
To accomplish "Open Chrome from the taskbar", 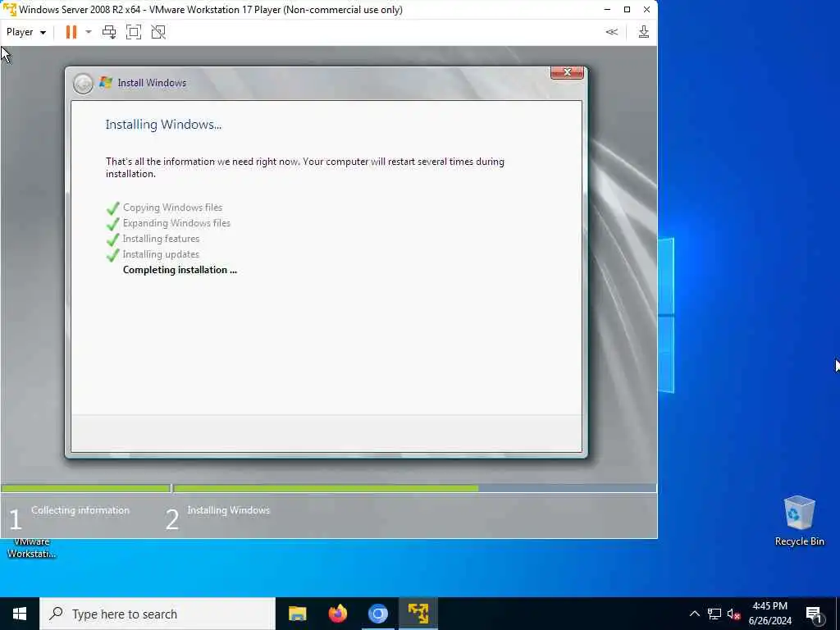I will point(377,614).
